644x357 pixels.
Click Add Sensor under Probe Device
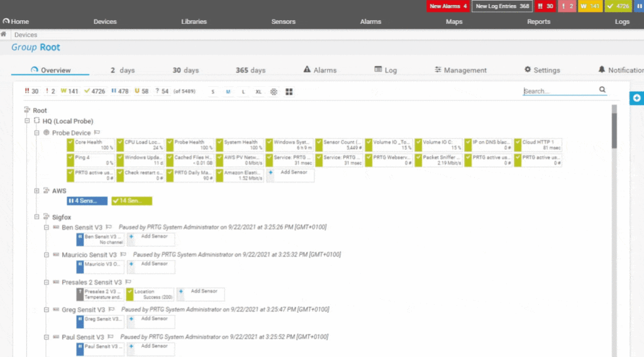(291, 175)
